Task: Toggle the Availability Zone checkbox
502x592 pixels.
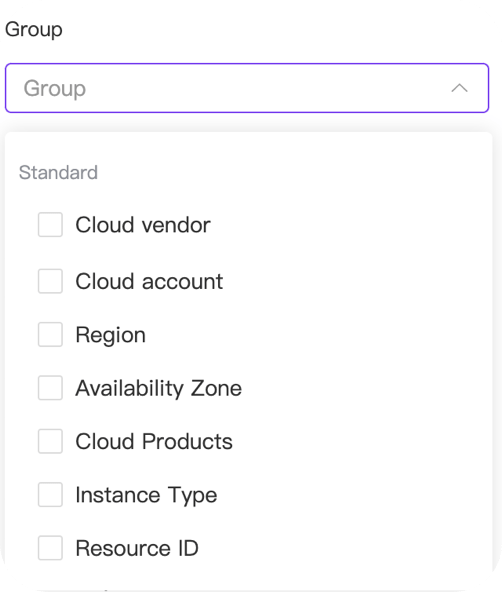Action: tap(50, 388)
